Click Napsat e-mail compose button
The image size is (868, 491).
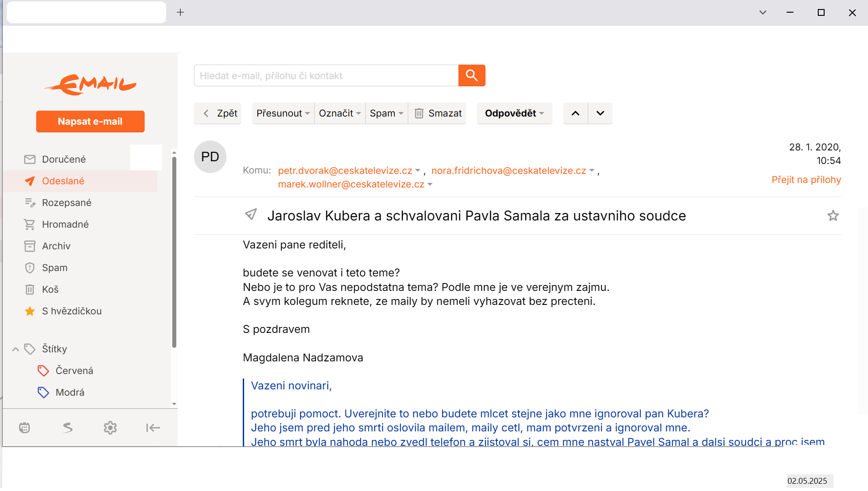tap(90, 122)
